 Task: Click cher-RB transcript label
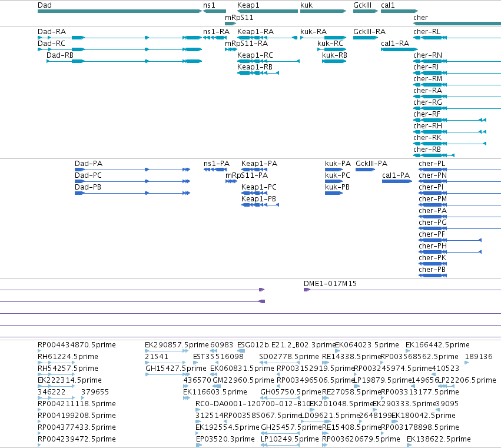pos(427,150)
